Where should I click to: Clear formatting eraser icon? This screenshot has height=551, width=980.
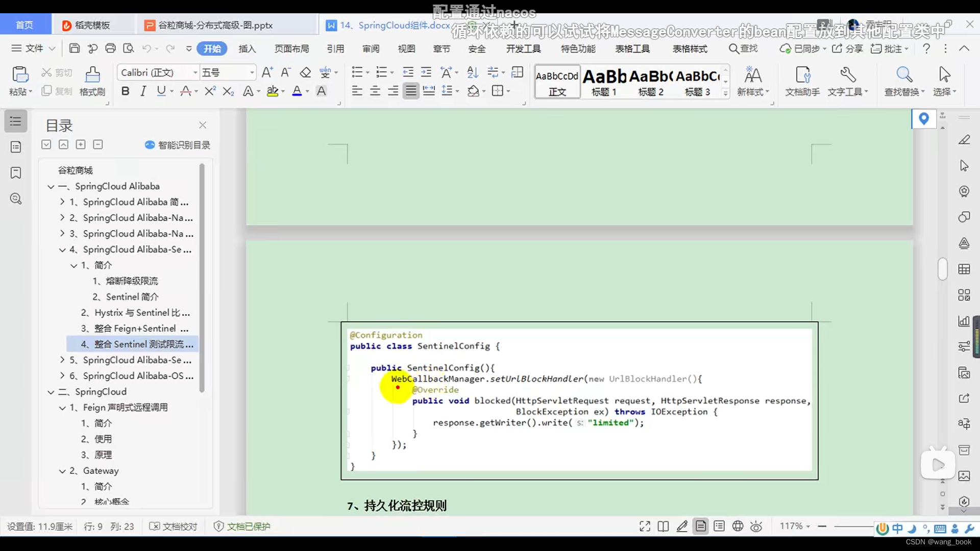click(305, 72)
